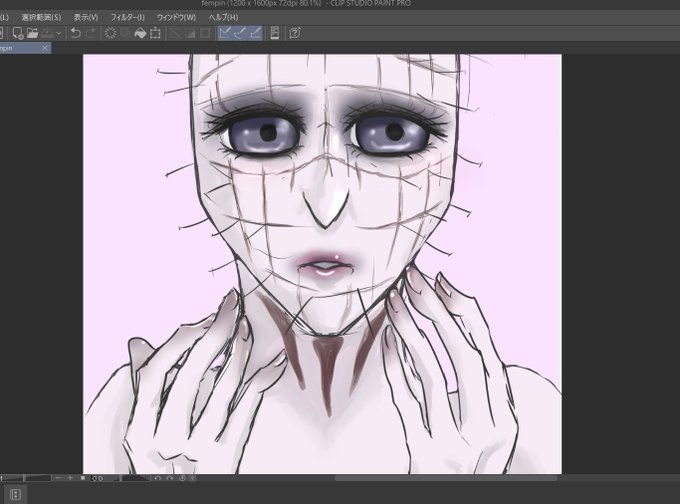Viewport: 680px width, 504px height.
Task: Redo the last undone action
Action: [x=91, y=33]
